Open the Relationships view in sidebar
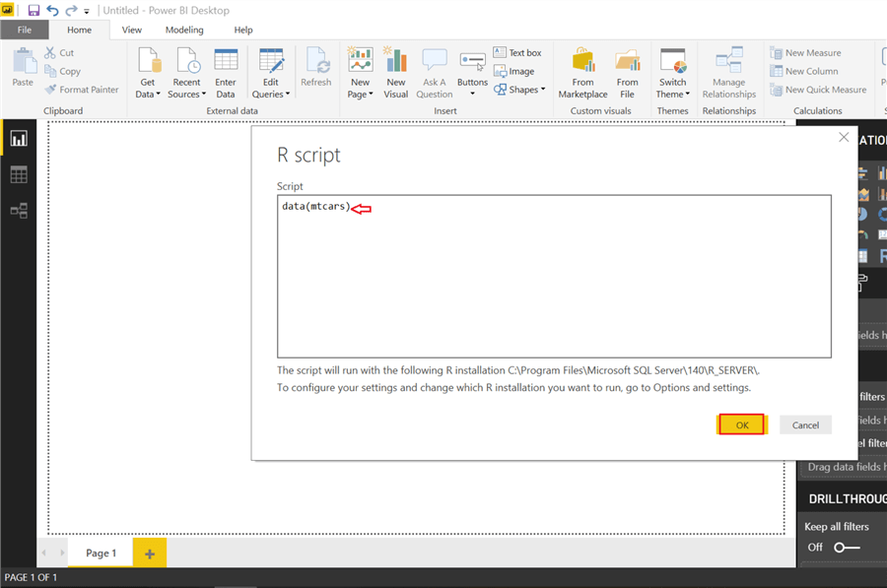 tap(19, 211)
